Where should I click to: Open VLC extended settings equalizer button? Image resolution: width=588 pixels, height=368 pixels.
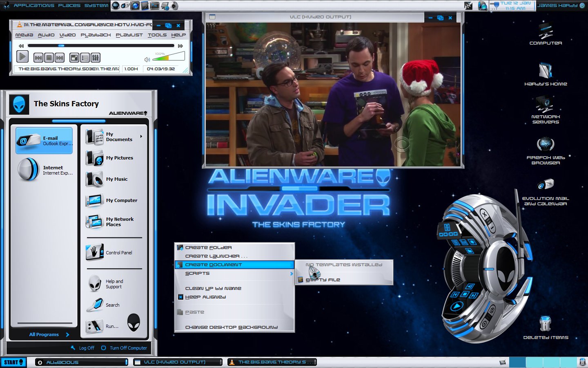pyautogui.click(x=95, y=58)
